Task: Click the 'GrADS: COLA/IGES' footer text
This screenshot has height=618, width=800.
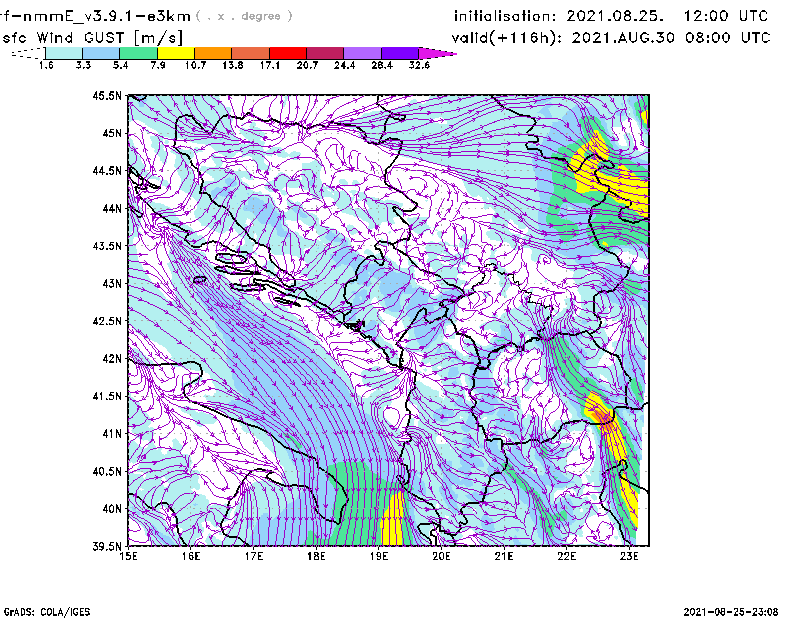Action: click(47, 612)
